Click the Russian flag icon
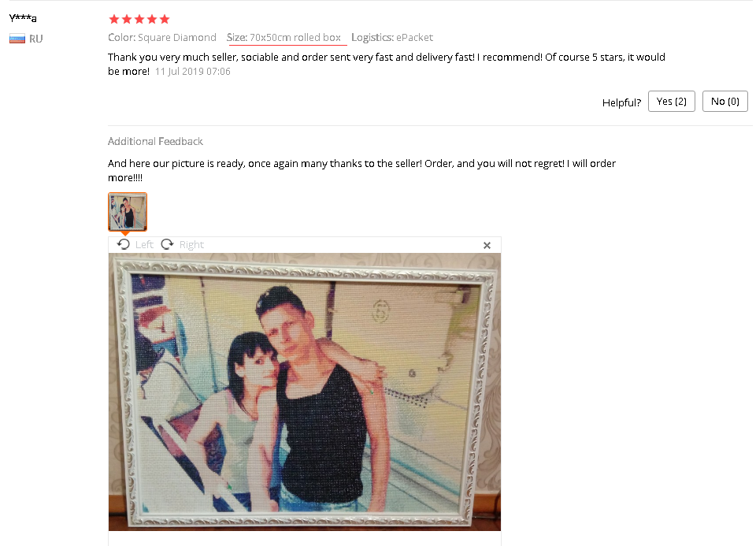The image size is (756, 546). point(17,39)
